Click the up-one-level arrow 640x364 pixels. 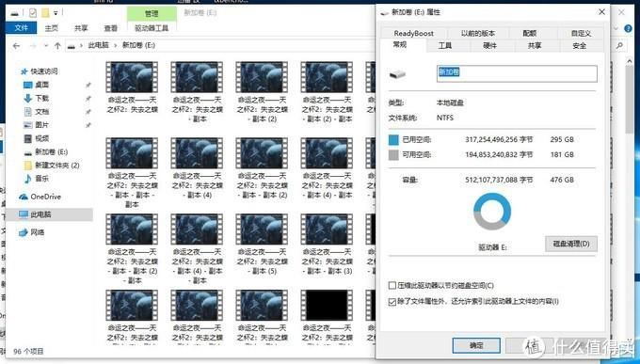[57, 46]
